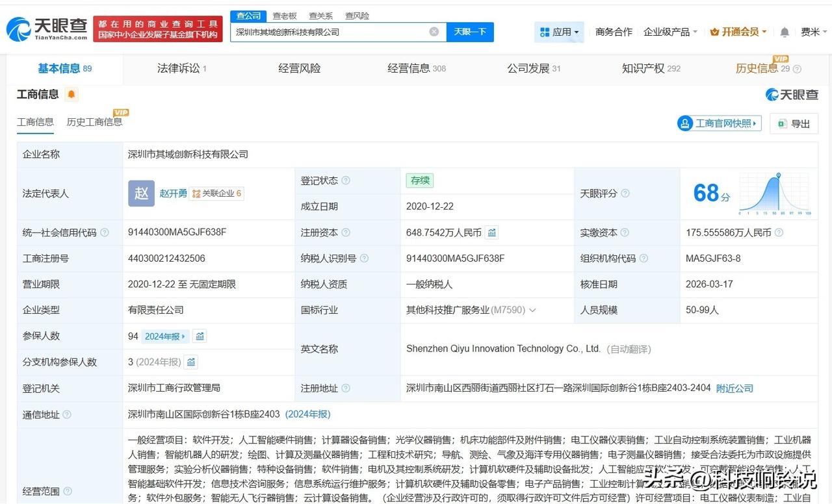This screenshot has width=832, height=504.
Task: Expand the 企业级产品 dropdown
Action: pos(670,32)
